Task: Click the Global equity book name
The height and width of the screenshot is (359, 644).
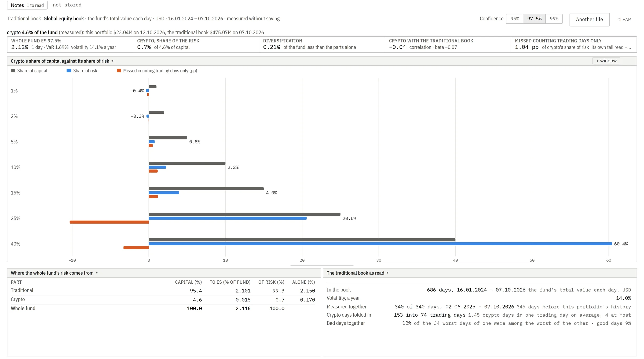Action: 64,18
